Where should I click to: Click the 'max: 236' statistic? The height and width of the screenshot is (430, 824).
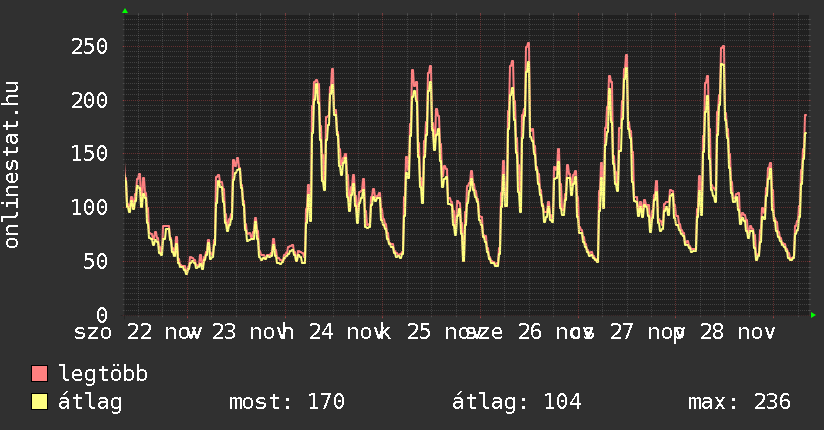pos(739,402)
